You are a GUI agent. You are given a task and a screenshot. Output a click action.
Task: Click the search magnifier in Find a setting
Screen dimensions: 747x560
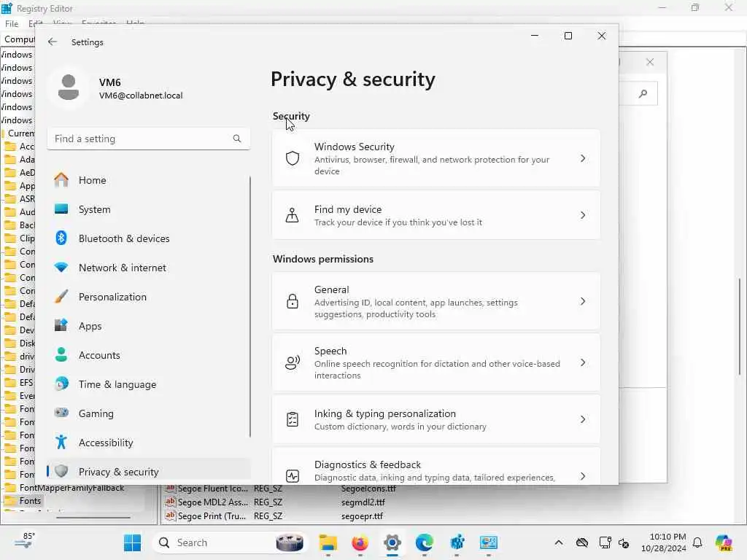tap(237, 139)
